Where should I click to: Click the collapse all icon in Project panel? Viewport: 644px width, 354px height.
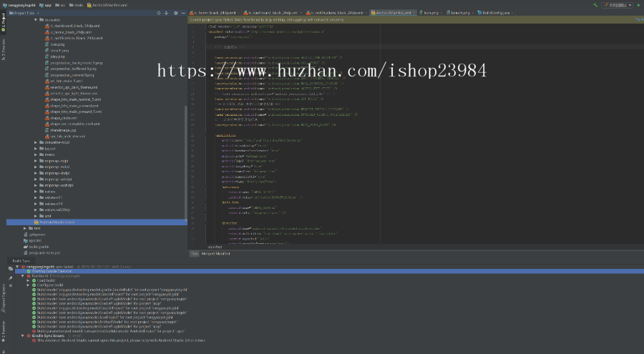pyautogui.click(x=166, y=13)
